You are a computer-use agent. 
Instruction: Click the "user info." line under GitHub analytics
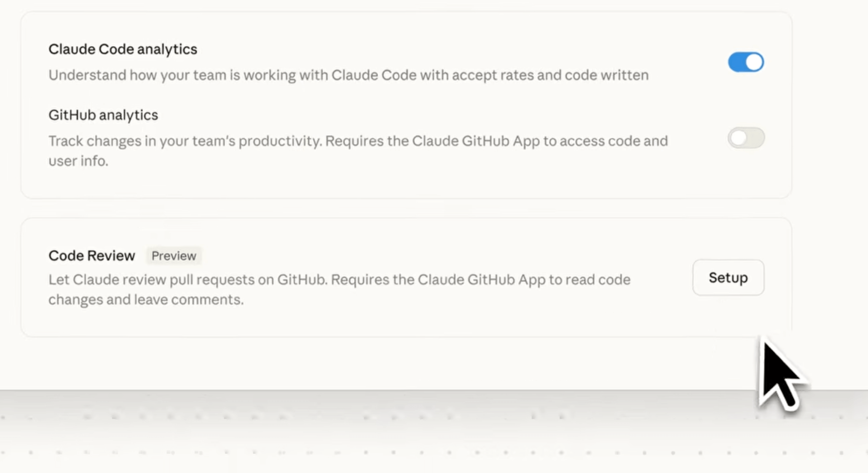(78, 161)
